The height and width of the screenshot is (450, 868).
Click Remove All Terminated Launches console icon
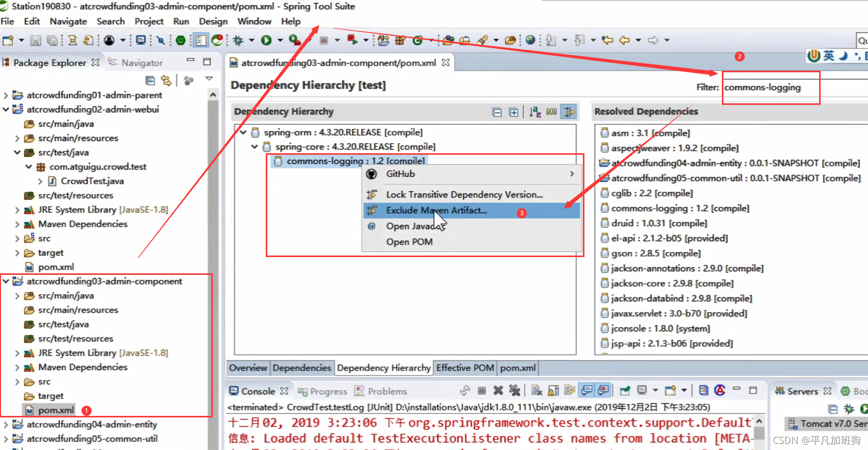pos(515,390)
